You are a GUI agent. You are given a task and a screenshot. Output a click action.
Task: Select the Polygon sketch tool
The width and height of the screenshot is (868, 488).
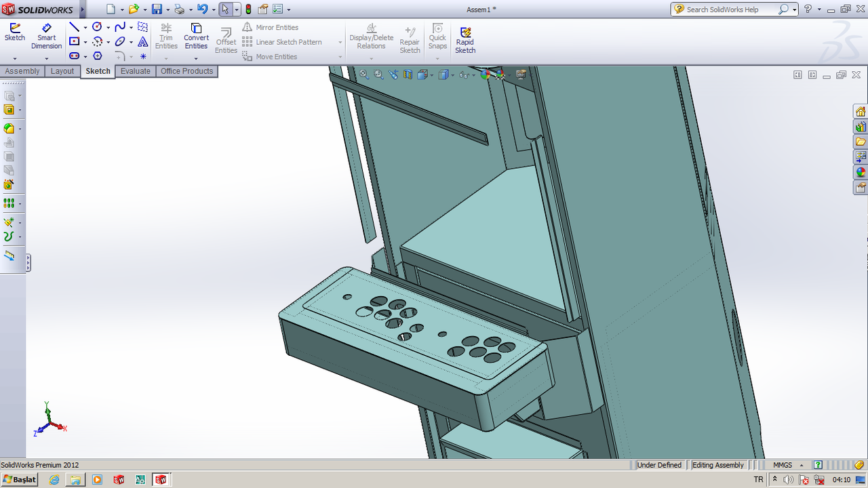97,56
